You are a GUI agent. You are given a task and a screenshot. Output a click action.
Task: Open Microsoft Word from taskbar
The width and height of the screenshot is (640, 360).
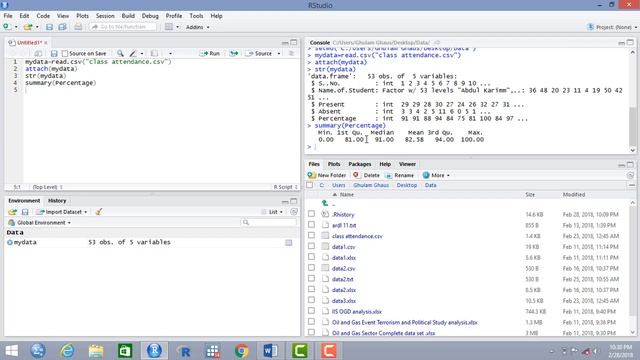pos(270,351)
